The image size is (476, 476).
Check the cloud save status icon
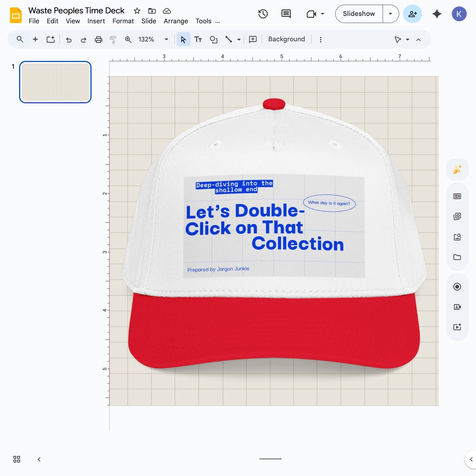[167, 11]
